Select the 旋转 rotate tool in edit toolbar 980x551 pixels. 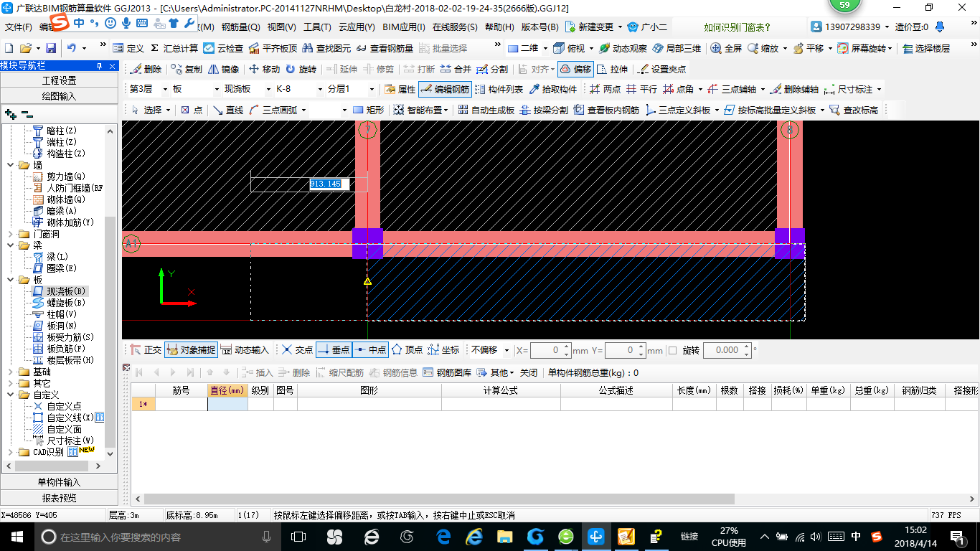click(301, 70)
